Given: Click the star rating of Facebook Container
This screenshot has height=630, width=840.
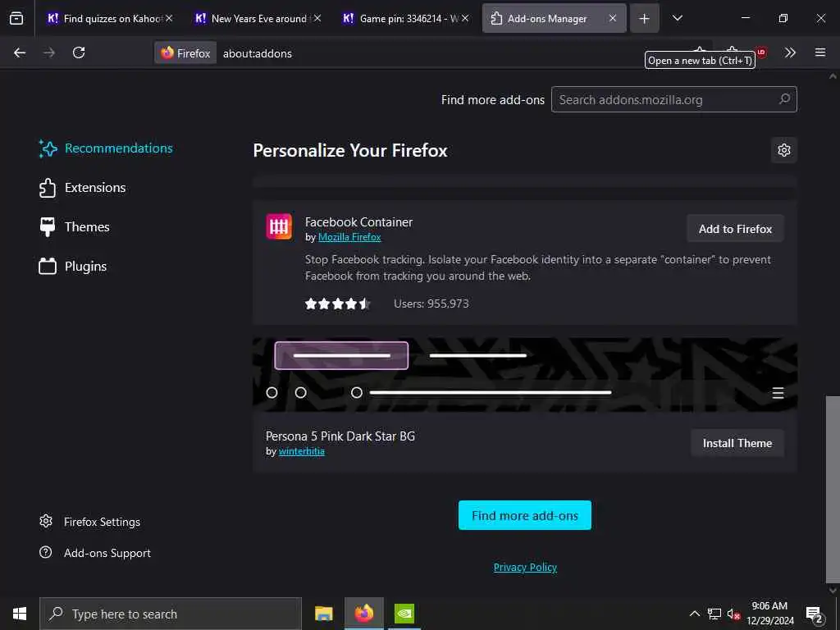Looking at the screenshot, I should [337, 304].
